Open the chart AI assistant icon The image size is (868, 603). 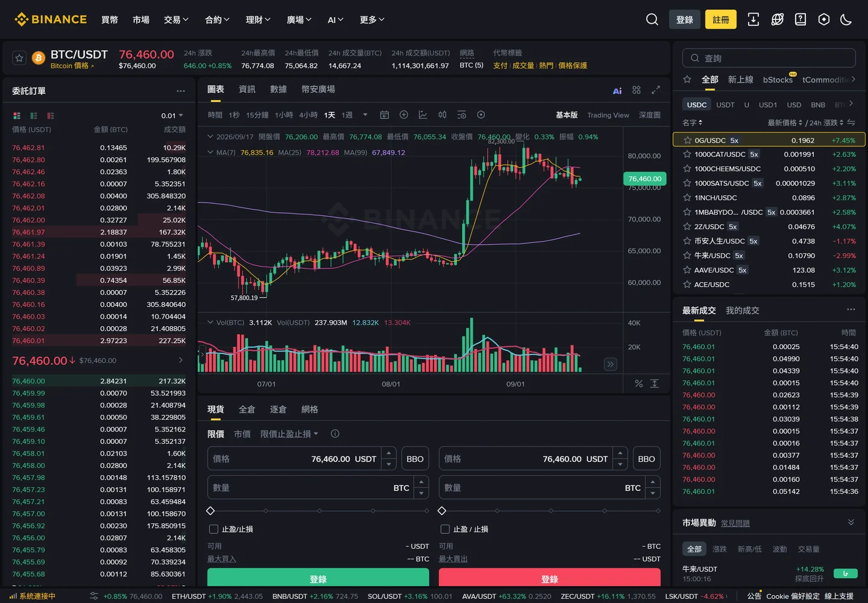pyautogui.click(x=617, y=90)
